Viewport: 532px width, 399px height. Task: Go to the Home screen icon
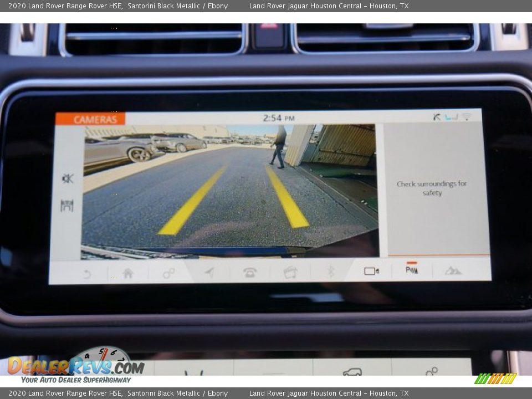(x=128, y=273)
